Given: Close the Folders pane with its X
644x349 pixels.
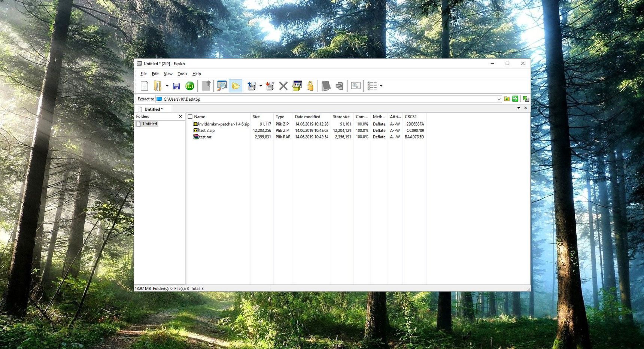Looking at the screenshot, I should [180, 116].
